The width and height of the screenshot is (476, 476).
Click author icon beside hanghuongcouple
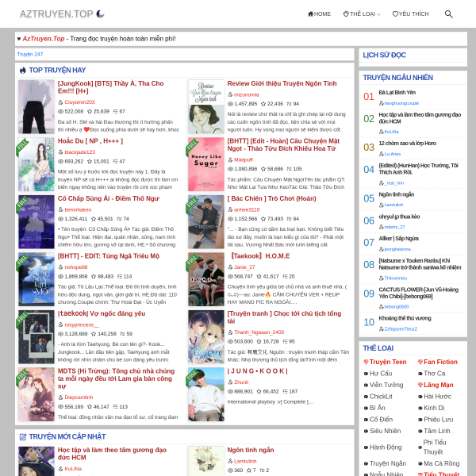[382, 103]
